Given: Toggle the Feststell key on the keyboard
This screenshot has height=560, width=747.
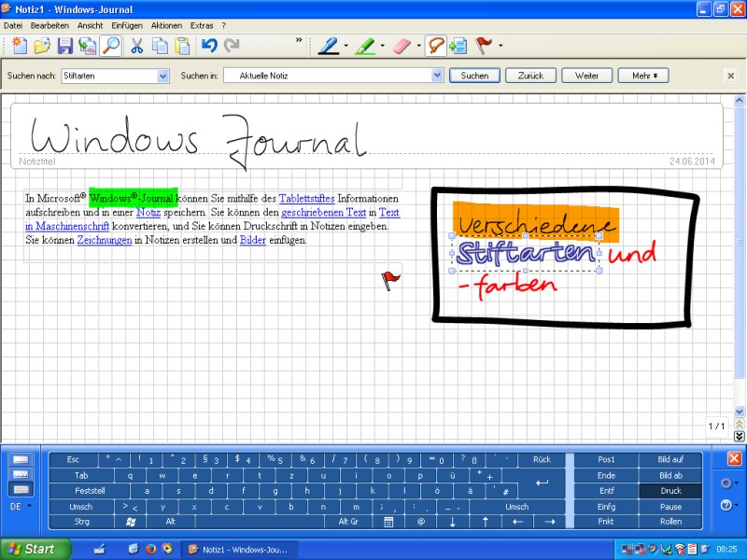Looking at the screenshot, I should point(90,491).
